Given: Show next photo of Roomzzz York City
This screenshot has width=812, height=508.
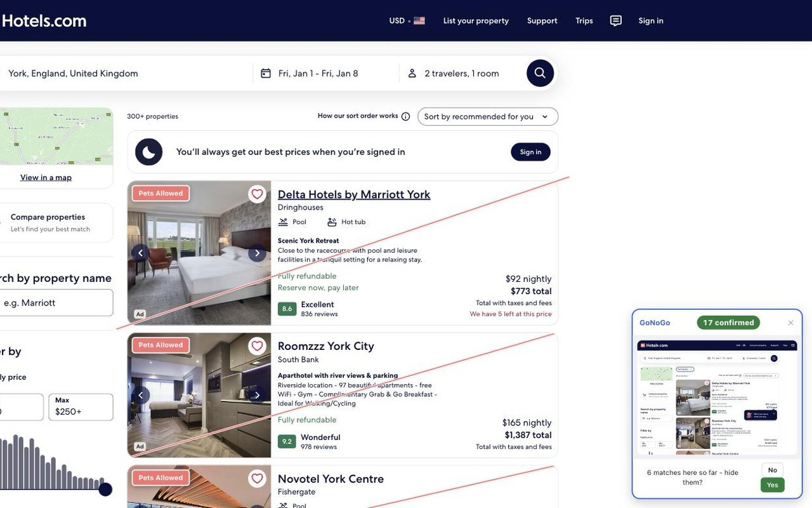Looking at the screenshot, I should point(257,396).
